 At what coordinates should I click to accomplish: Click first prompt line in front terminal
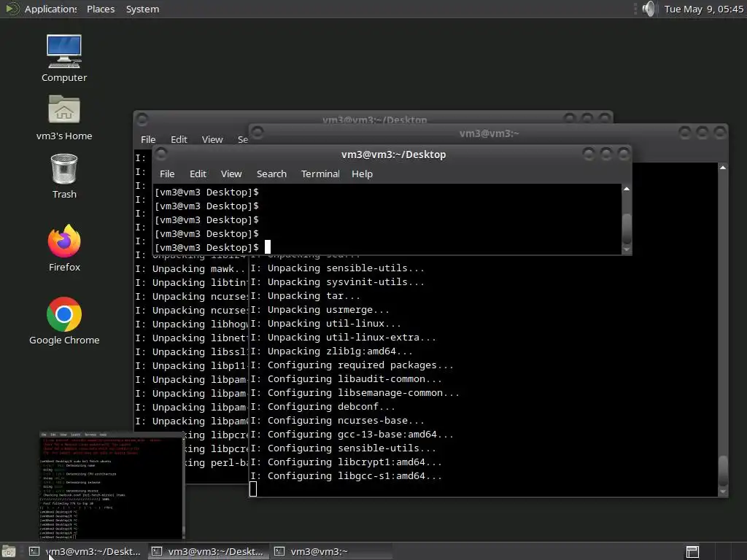[x=206, y=192]
